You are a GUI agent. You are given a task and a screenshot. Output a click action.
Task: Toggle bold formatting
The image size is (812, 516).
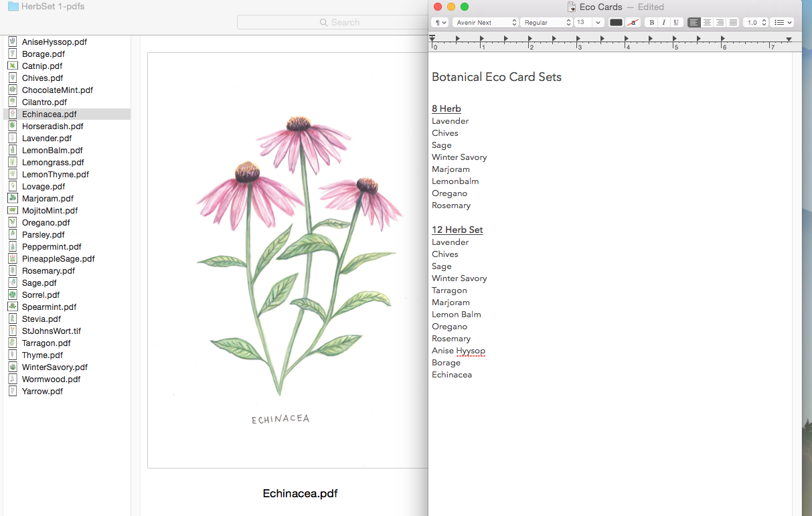pyautogui.click(x=652, y=23)
